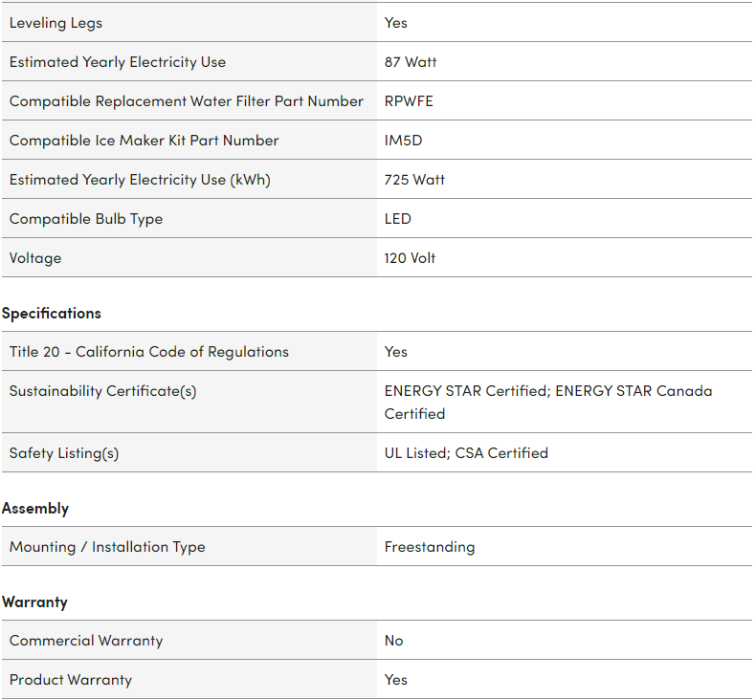Select the LED bulb type value
This screenshot has width=756, height=700.
(x=398, y=219)
